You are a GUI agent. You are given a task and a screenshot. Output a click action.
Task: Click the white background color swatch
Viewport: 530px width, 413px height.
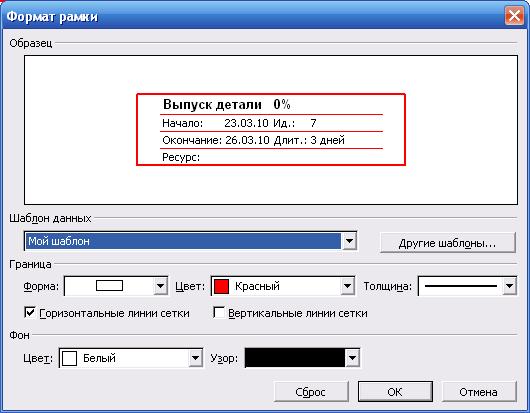(69, 358)
